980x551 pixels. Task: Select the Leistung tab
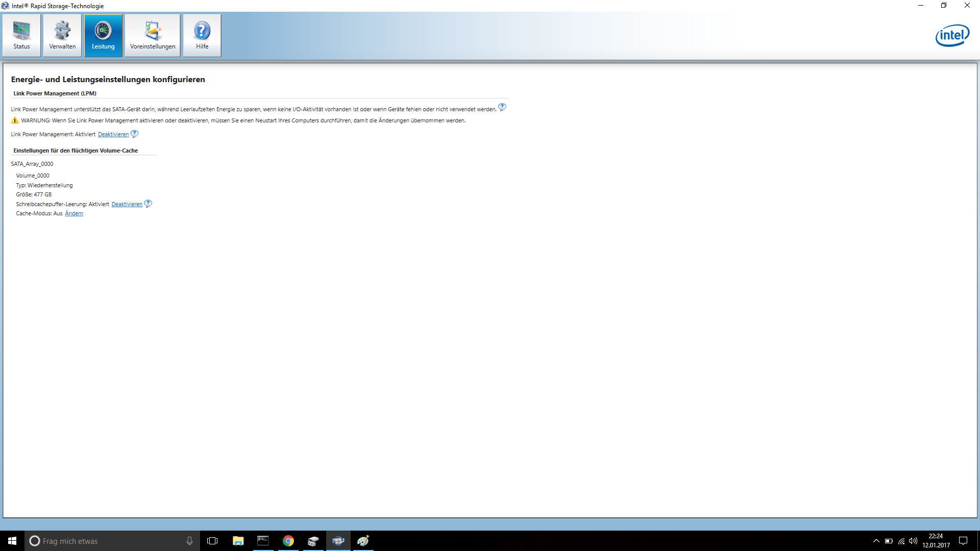[103, 35]
